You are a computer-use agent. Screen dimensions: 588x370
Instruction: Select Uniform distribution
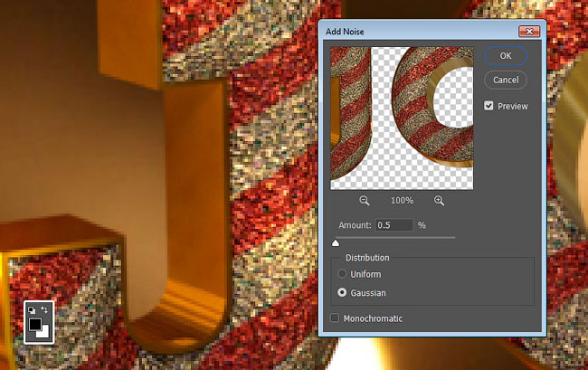342,274
